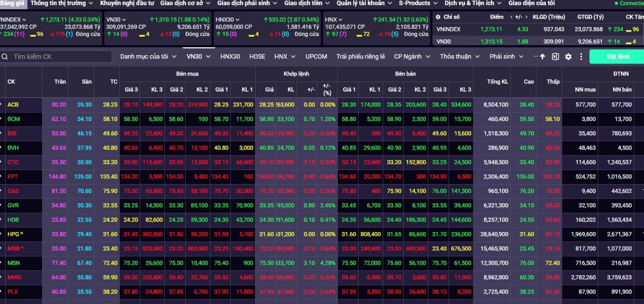644x304 pixels.
Task: Click the search magnifier icon
Action: click(x=5, y=56)
